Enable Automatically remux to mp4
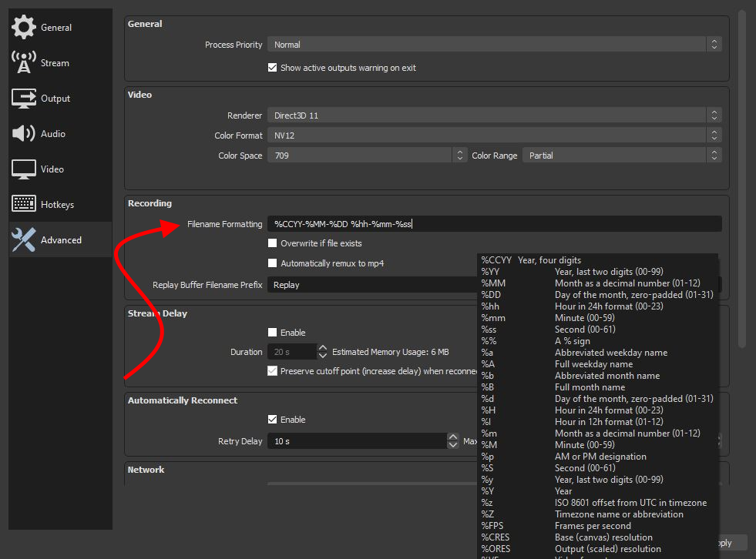The width and height of the screenshot is (756, 559). click(272, 263)
